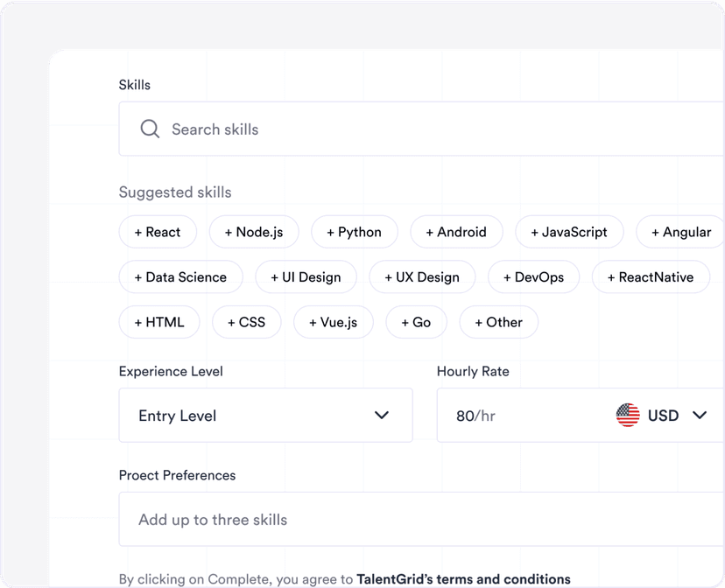
Task: Select the Python skill chip
Action: [355, 232]
